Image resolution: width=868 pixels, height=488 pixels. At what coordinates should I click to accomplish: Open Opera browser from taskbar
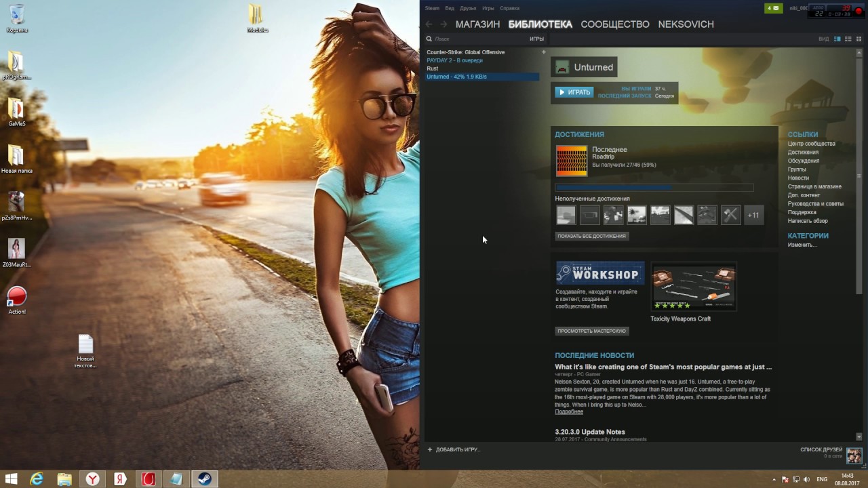pyautogui.click(x=148, y=479)
